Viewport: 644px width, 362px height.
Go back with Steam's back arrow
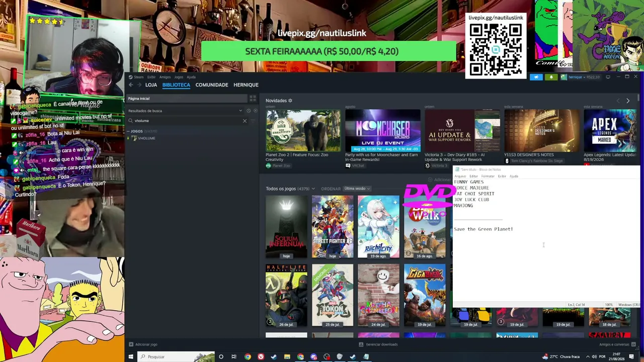click(x=131, y=85)
